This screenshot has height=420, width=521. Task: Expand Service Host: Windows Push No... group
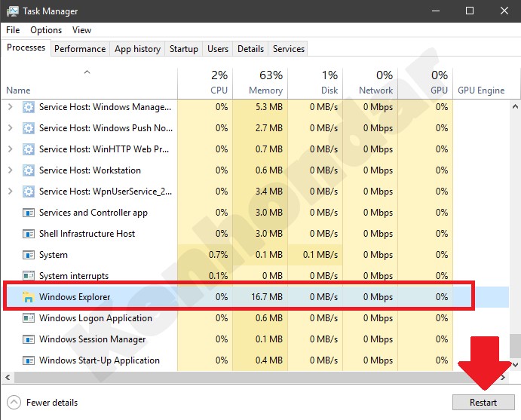11,128
